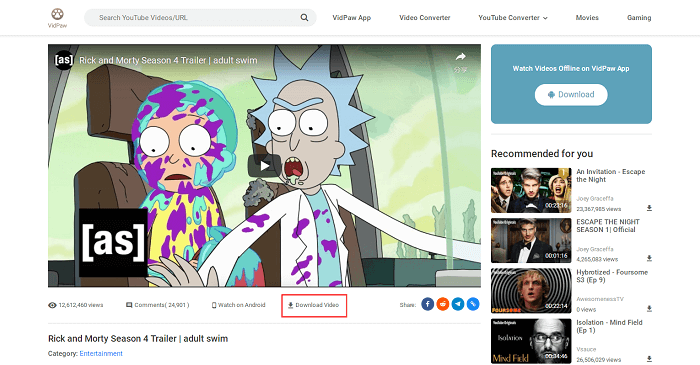Open ESCAPE THE NIGHT SEASON 1 thumbnail
The width and height of the screenshot is (700, 365).
[x=531, y=241]
